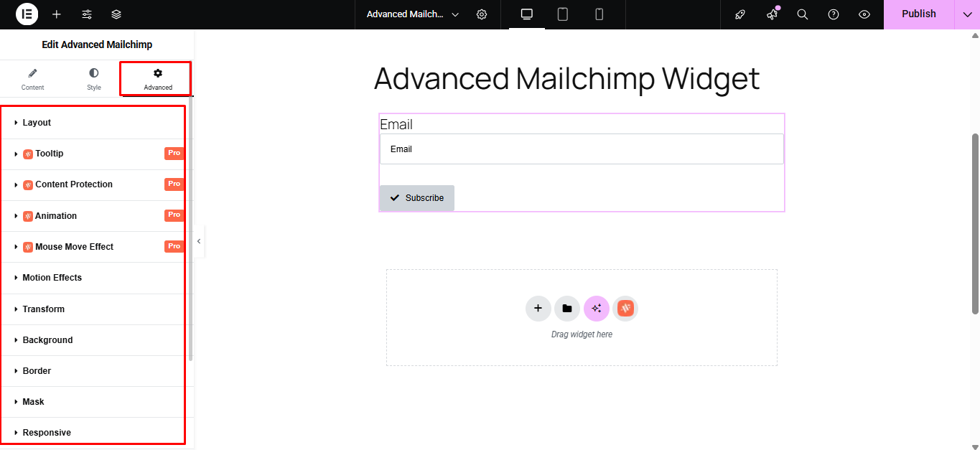Add new section with plus button
The height and width of the screenshot is (450, 980).
point(538,309)
